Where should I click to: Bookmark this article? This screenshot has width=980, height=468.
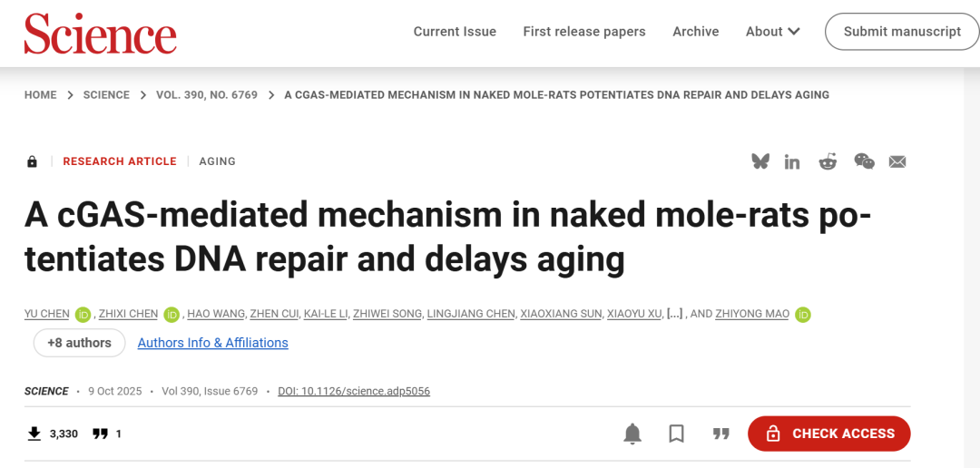coord(676,434)
